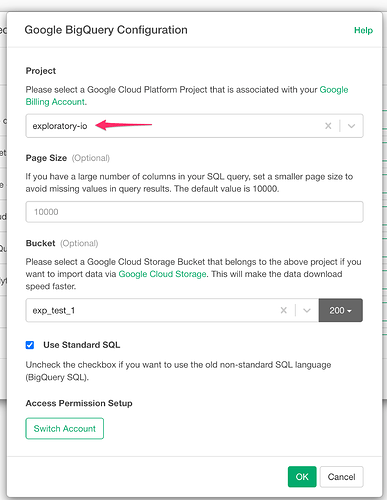Click the Project section heading

tap(41, 71)
